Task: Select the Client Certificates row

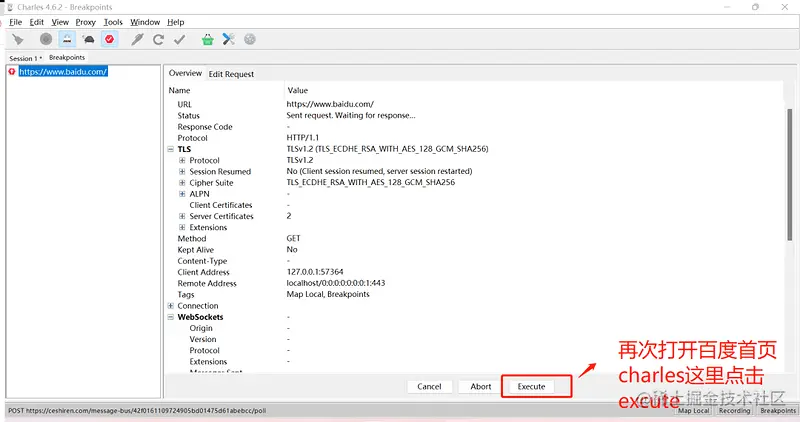Action: pyautogui.click(x=475, y=205)
